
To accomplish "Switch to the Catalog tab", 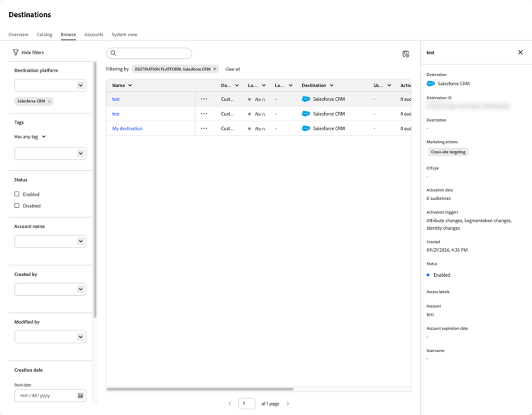I will (x=45, y=35).
